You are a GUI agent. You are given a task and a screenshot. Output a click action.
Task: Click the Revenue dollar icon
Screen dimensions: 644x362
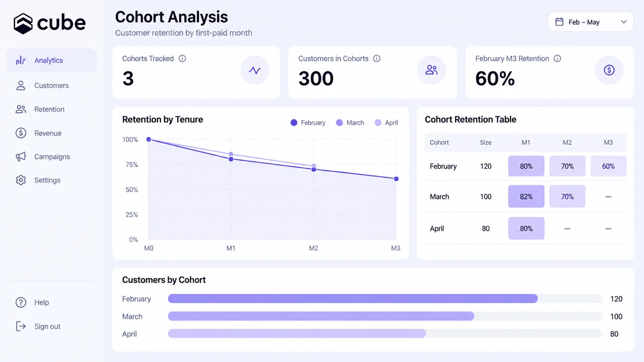21,133
